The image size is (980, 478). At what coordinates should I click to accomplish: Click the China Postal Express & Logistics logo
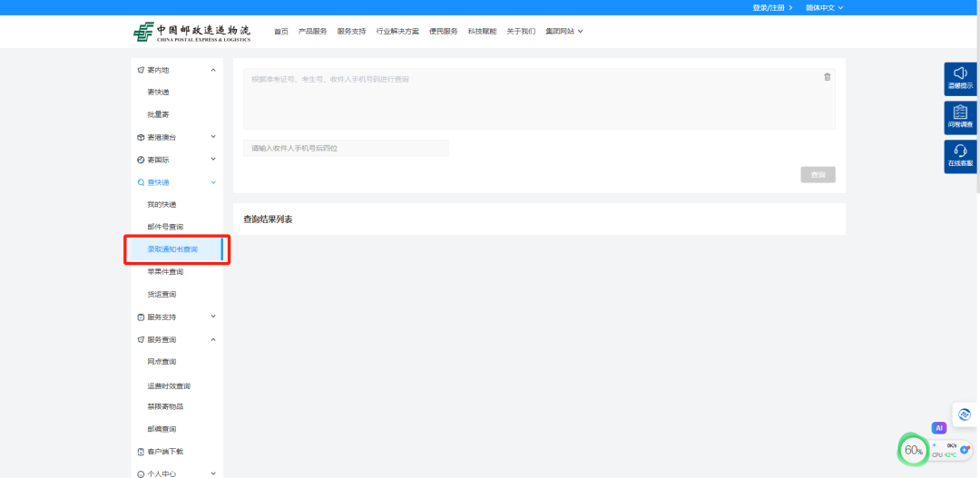tap(191, 31)
